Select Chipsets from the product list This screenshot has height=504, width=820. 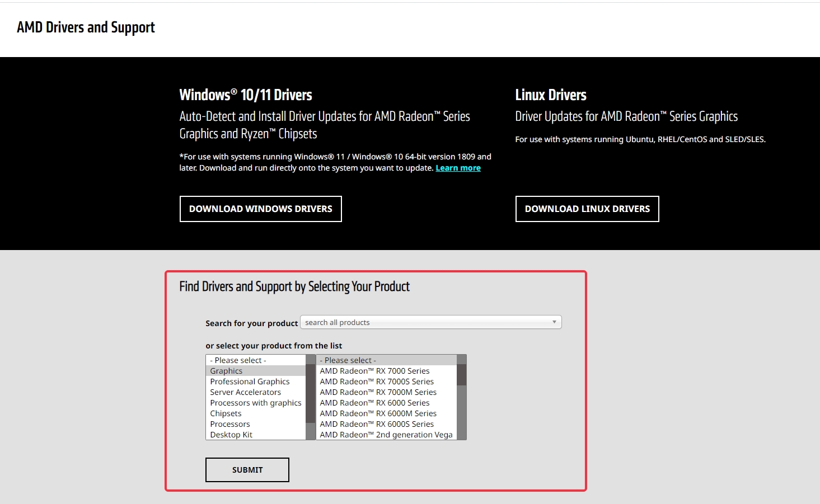pyautogui.click(x=256, y=413)
